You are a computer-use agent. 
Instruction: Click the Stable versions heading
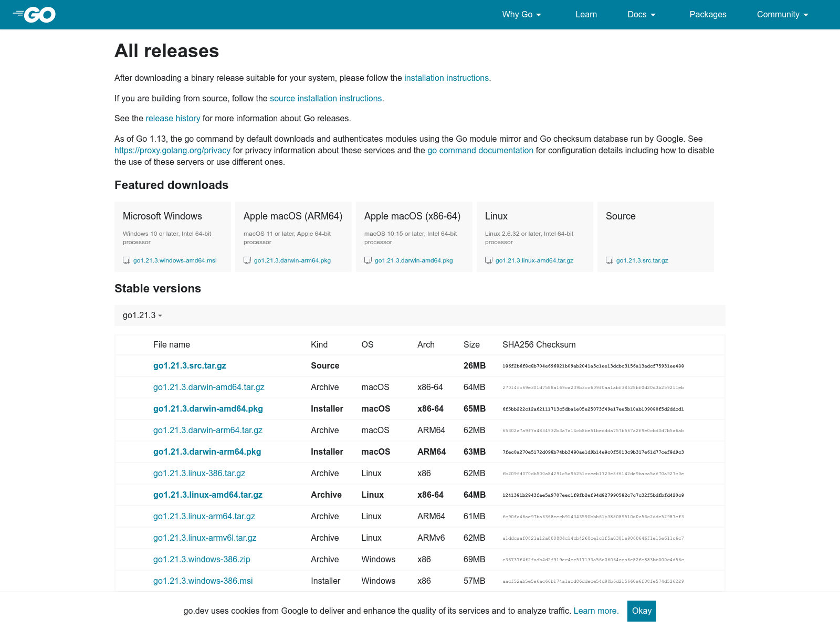(157, 289)
